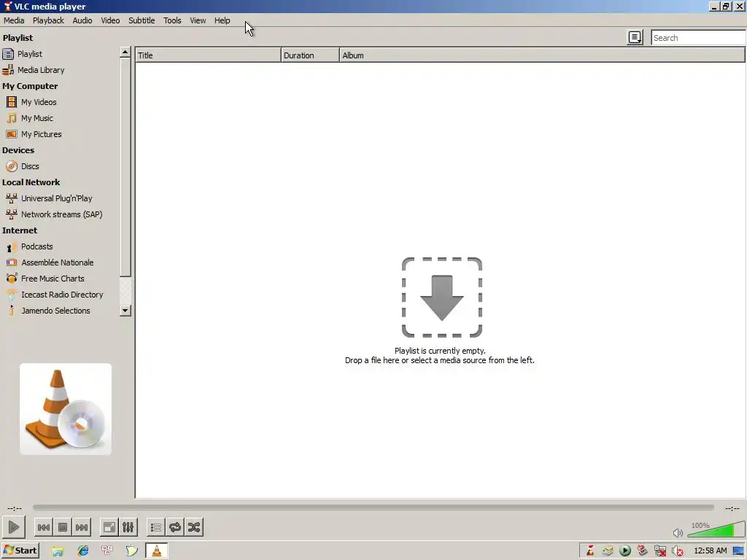747x560 pixels.
Task: Stop playback with the square button
Action: (x=63, y=527)
